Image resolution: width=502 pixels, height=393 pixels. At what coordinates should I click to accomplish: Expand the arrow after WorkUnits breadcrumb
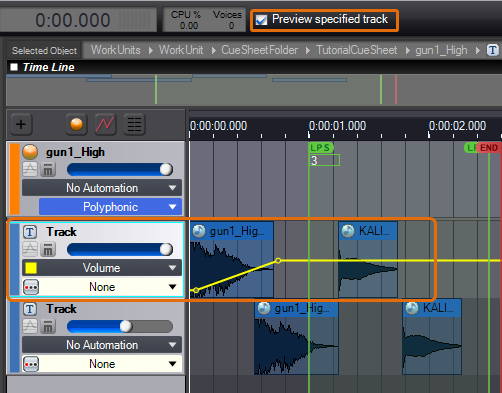tap(151, 51)
